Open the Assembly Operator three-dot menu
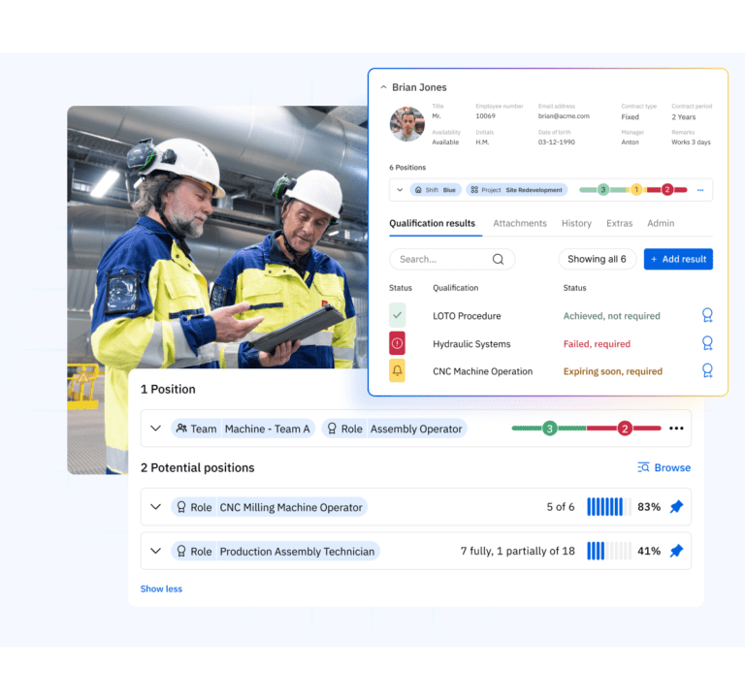Image resolution: width=745 pixels, height=700 pixels. [x=676, y=429]
